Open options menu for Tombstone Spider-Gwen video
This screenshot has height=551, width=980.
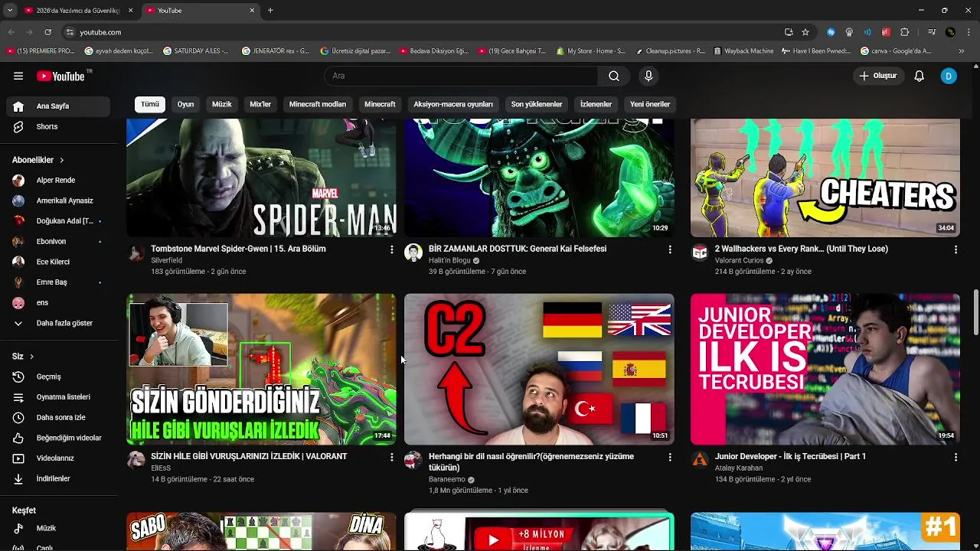pyautogui.click(x=391, y=249)
